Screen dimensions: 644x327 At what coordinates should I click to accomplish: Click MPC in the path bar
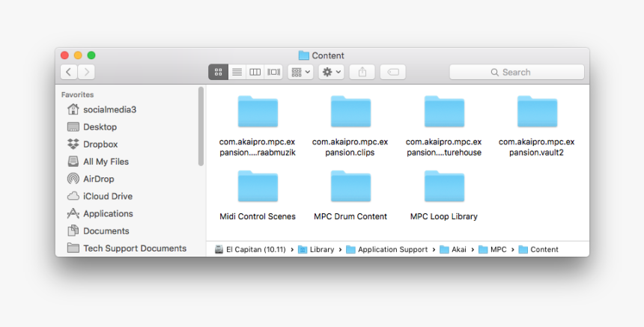pos(493,249)
